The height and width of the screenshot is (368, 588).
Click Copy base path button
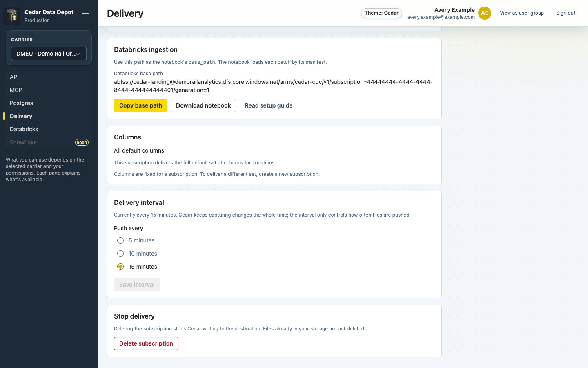(x=140, y=105)
